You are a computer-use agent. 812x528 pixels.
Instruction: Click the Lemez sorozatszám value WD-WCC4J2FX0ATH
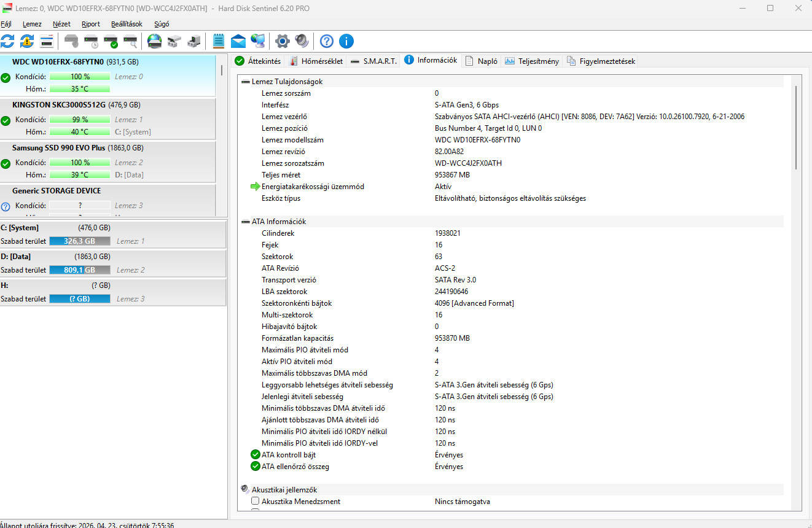point(469,163)
